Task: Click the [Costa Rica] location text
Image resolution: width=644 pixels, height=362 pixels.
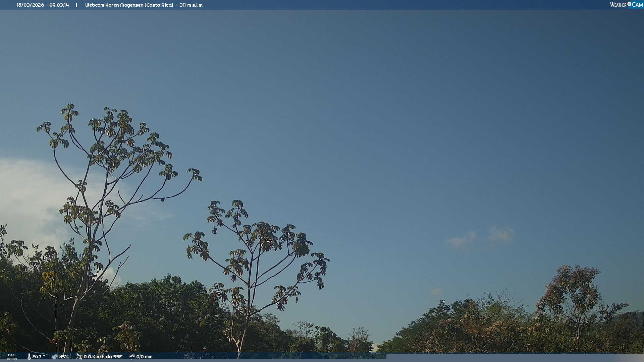Action: click(159, 5)
